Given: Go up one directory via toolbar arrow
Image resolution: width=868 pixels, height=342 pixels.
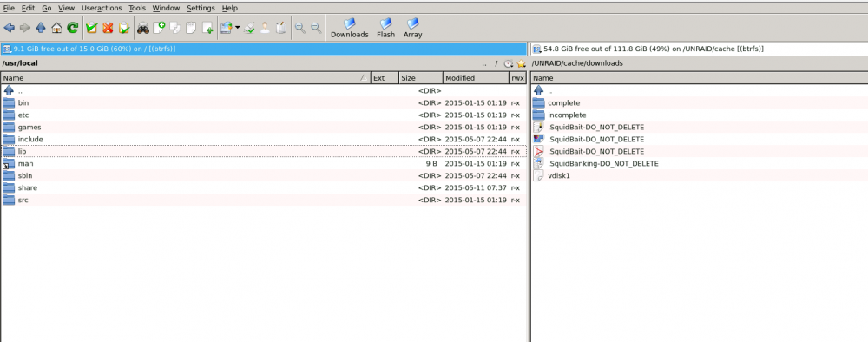Looking at the screenshot, I should [x=41, y=28].
